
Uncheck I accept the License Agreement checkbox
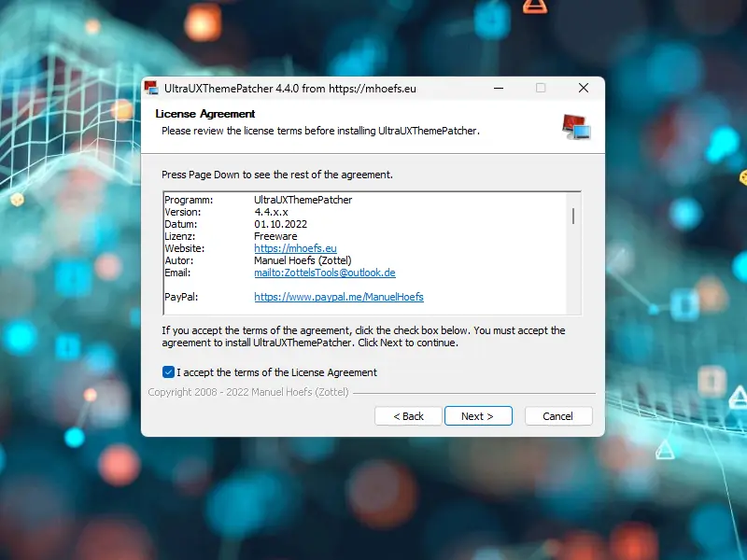coord(168,371)
